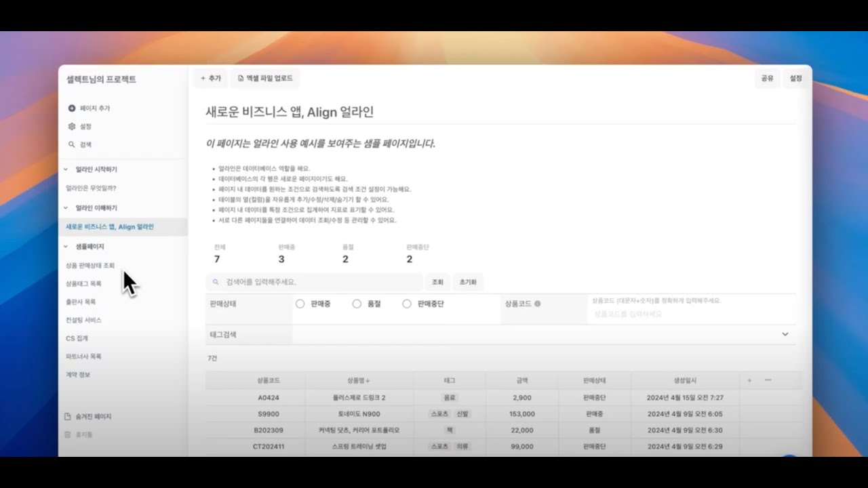Open 설정 gear icon in sidebar
The width and height of the screenshot is (868, 488).
coord(72,127)
